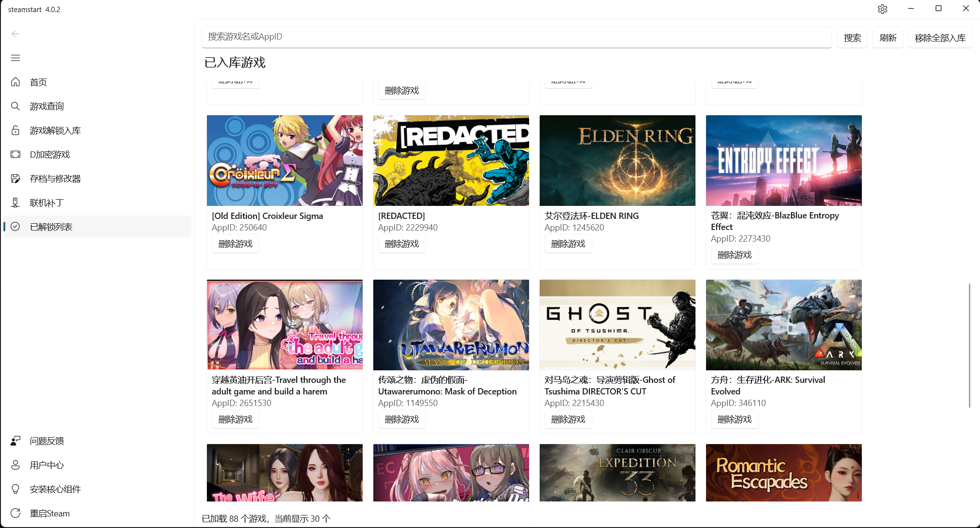
Task: Navigate to 联机补丁
Action: [x=97, y=203]
